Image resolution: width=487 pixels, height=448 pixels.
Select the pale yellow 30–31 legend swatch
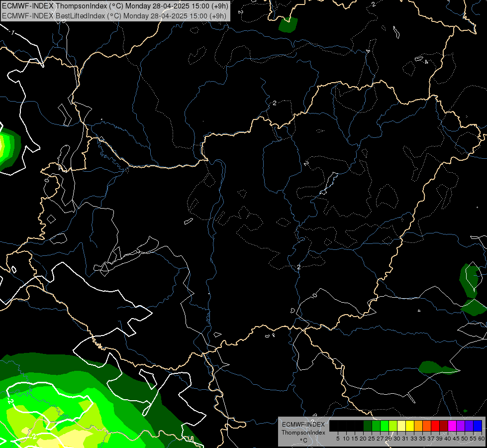coord(401,426)
